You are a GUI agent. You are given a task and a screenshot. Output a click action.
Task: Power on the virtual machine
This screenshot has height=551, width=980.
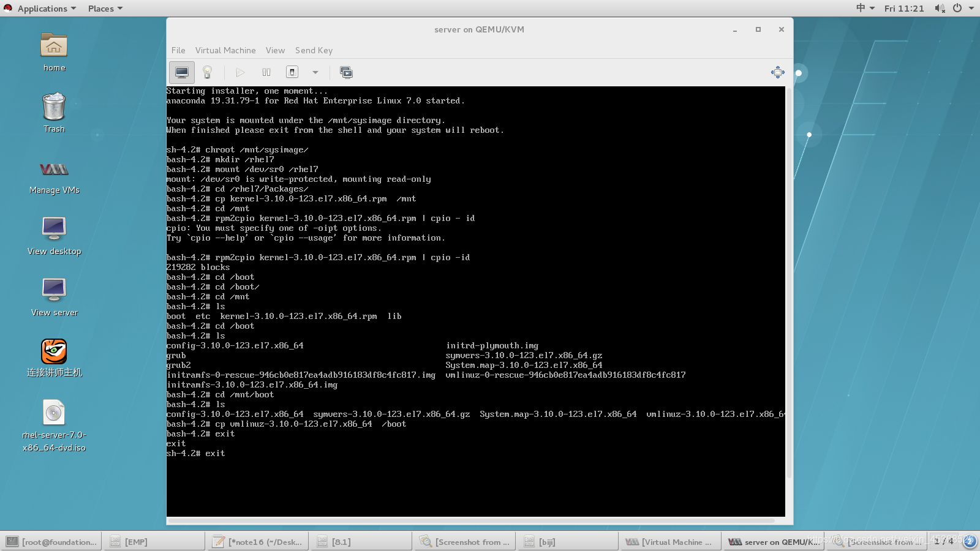(240, 72)
